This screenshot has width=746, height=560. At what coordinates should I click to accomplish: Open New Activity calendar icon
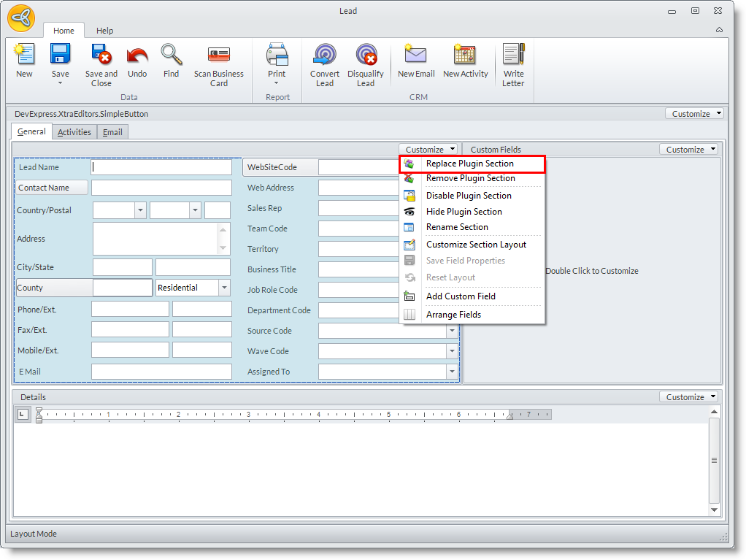[x=465, y=55]
